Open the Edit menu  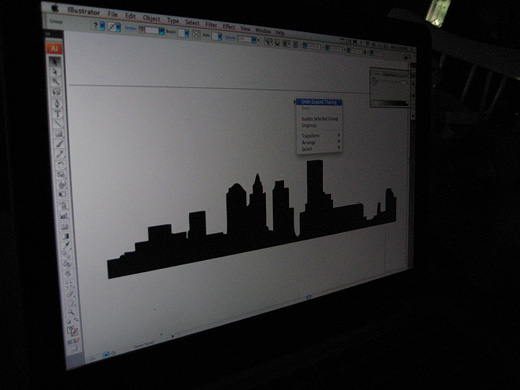click(x=130, y=16)
